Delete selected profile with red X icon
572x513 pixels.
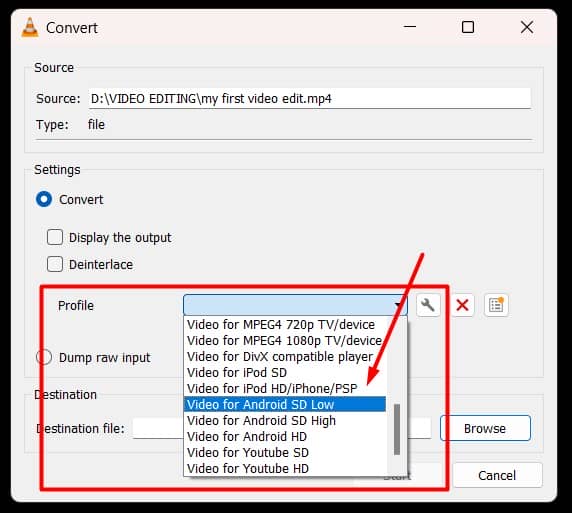tap(463, 305)
